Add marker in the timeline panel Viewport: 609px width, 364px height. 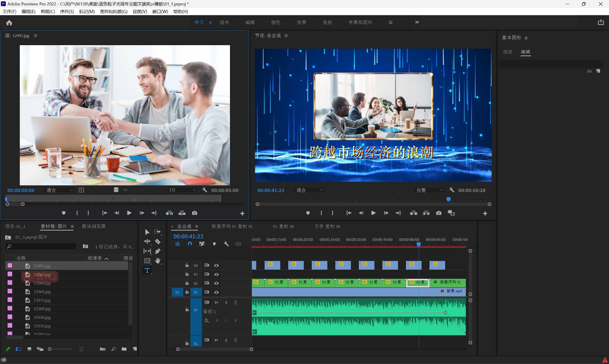pyautogui.click(x=214, y=244)
